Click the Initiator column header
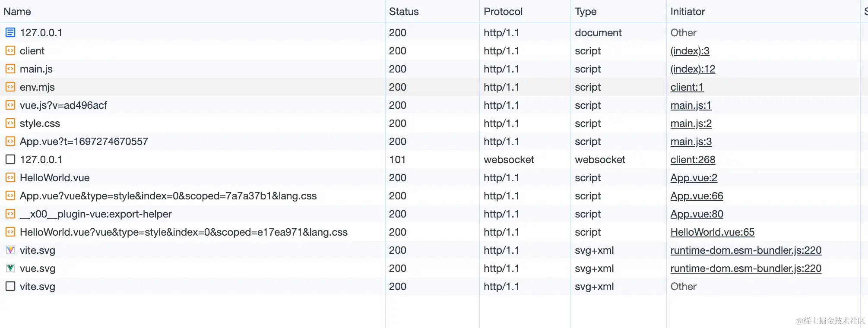This screenshot has width=868, height=328. (687, 12)
